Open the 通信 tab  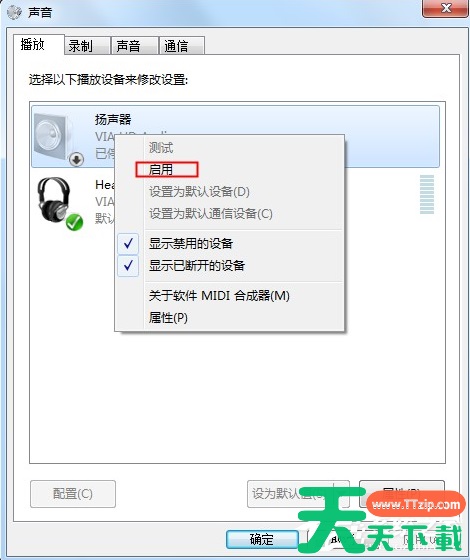(x=181, y=46)
